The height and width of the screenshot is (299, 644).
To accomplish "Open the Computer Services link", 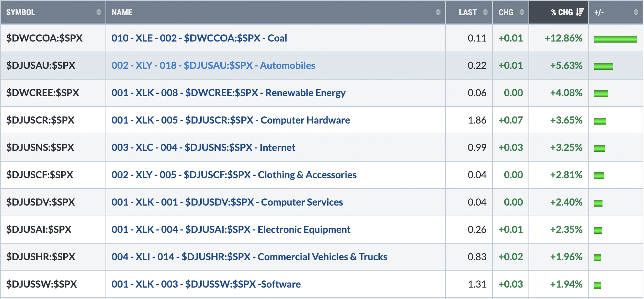I will coord(227,202).
